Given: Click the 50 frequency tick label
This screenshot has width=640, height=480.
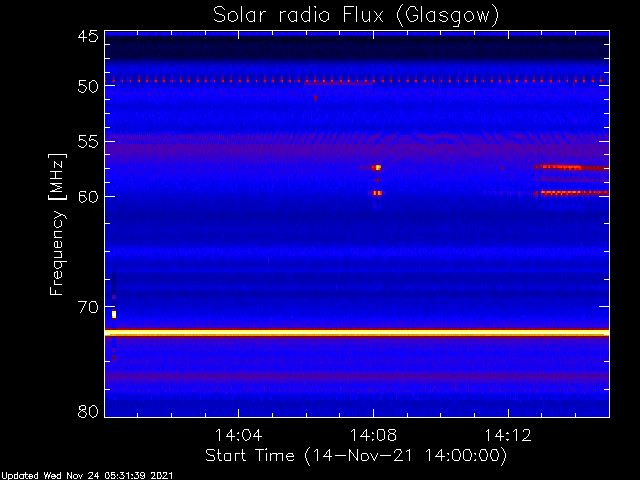Looking at the screenshot, I should click(x=88, y=87).
